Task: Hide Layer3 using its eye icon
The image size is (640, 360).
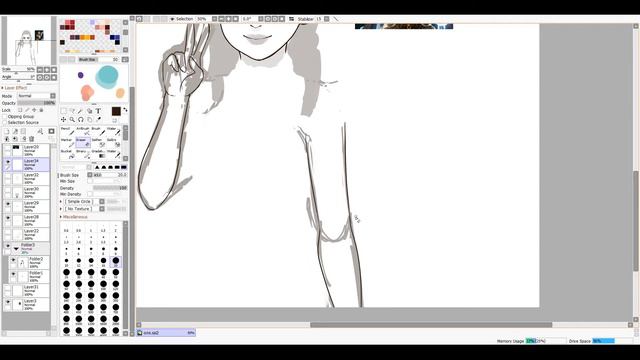Action: tap(8, 302)
